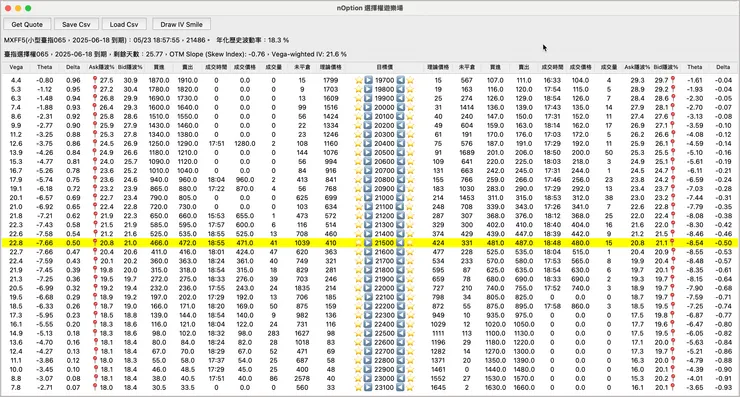Click call open interest 1835

pos(302,288)
